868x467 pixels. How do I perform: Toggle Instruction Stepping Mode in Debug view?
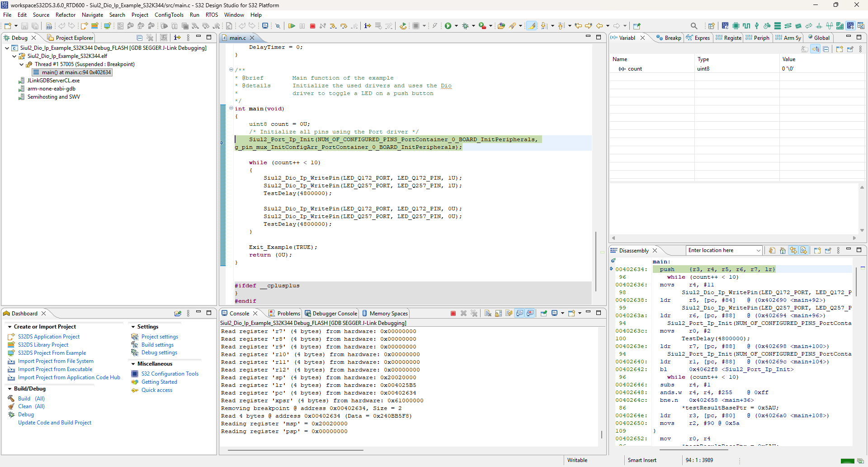[177, 38]
